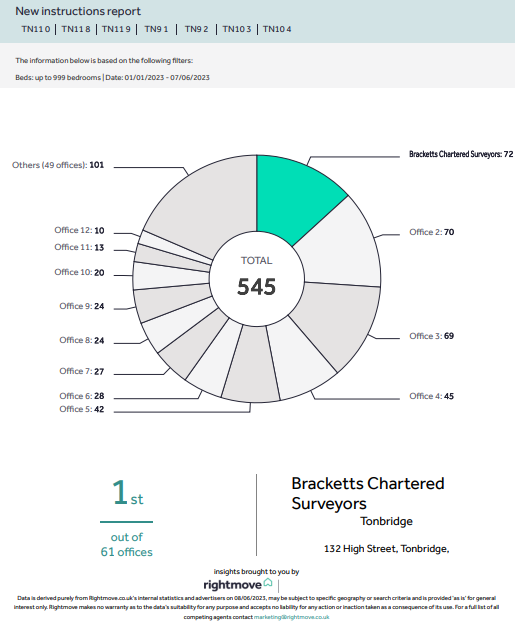Image resolution: width=515 pixels, height=632 pixels.
Task: Click the Office 3: 69 label
Action: click(x=432, y=336)
